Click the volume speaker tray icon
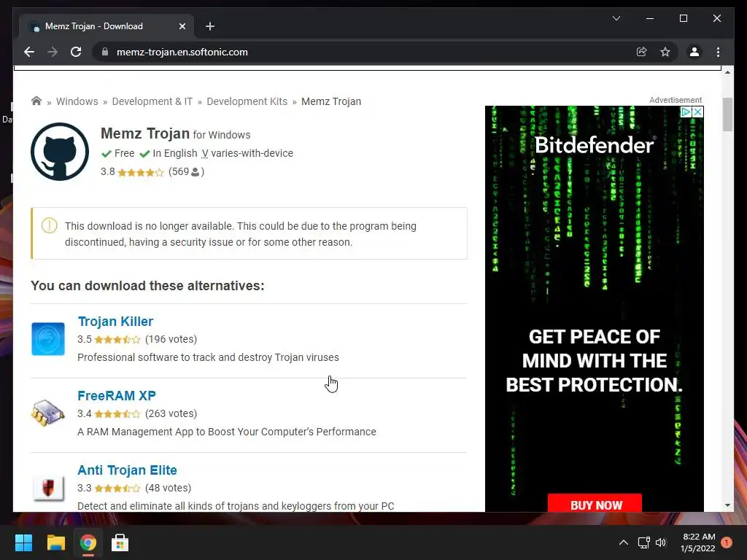Image resolution: width=747 pixels, height=560 pixels. point(661,542)
